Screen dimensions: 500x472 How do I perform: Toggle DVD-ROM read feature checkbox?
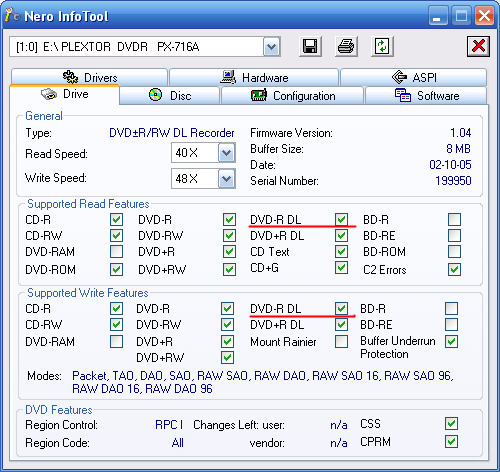pos(116,269)
